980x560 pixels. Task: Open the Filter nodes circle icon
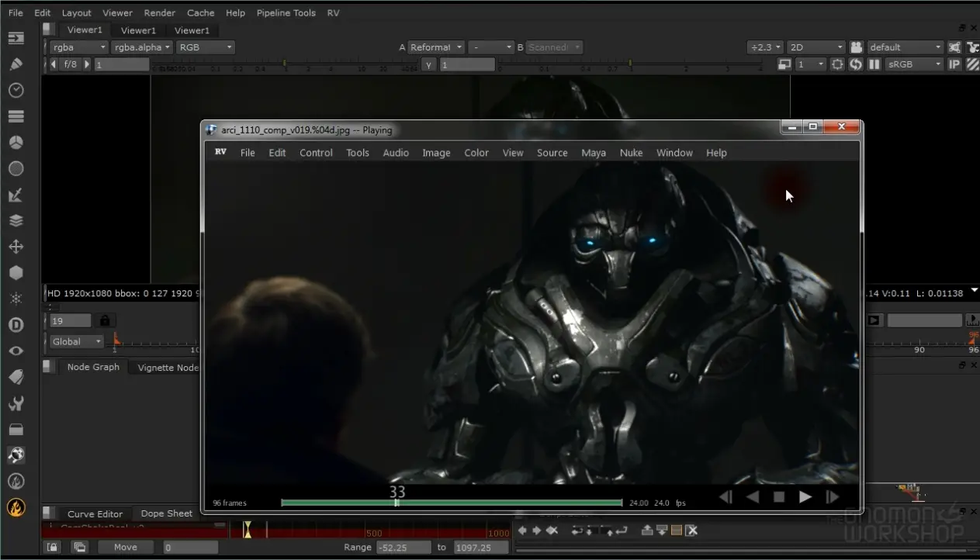click(16, 168)
